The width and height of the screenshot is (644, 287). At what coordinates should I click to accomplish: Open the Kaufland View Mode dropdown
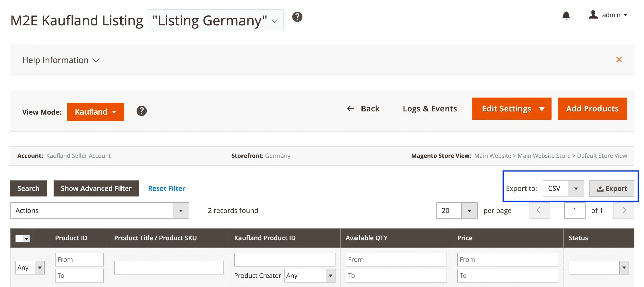95,112
